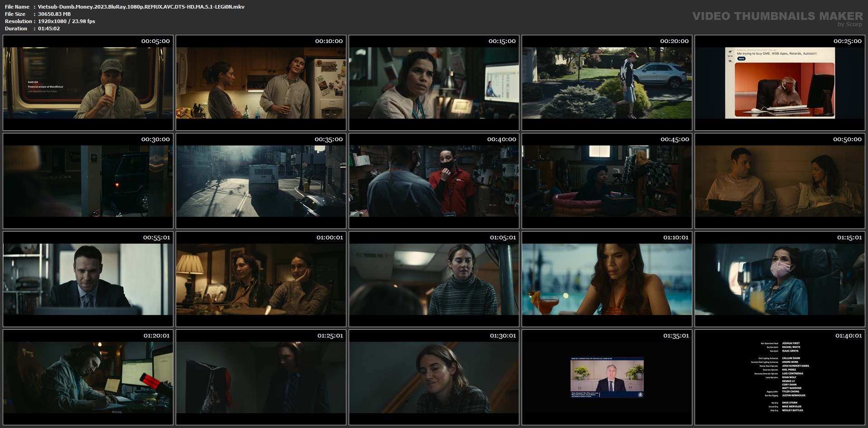Click the timestamp label 01:20:01
This screenshot has height=428, width=868.
(x=157, y=336)
